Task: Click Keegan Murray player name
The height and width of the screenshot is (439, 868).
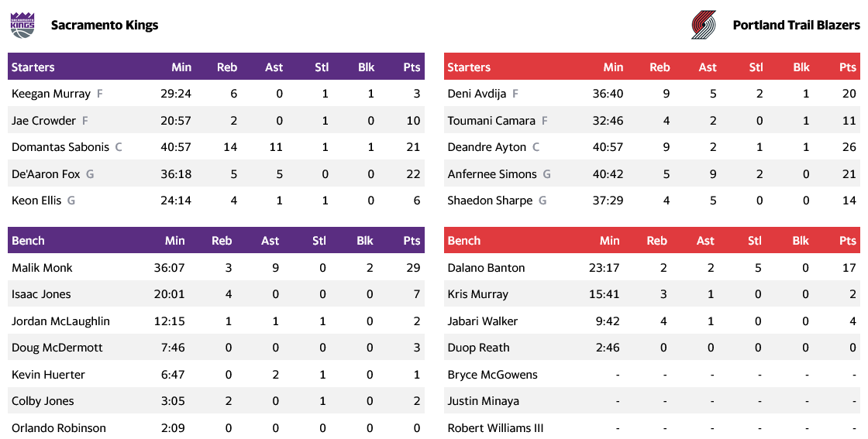Action: (x=51, y=94)
